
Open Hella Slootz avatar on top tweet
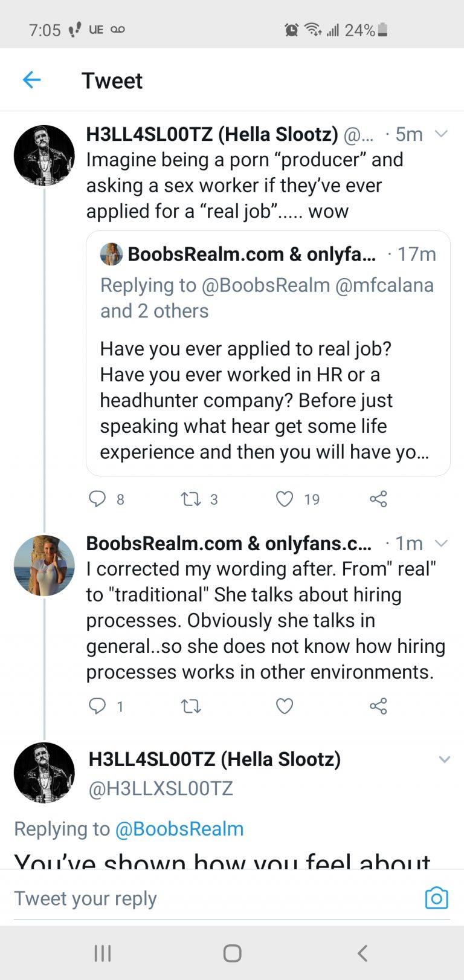pos(44,155)
